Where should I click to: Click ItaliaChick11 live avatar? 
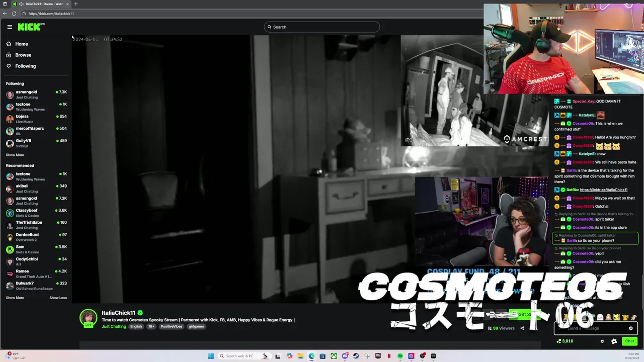[88, 318]
